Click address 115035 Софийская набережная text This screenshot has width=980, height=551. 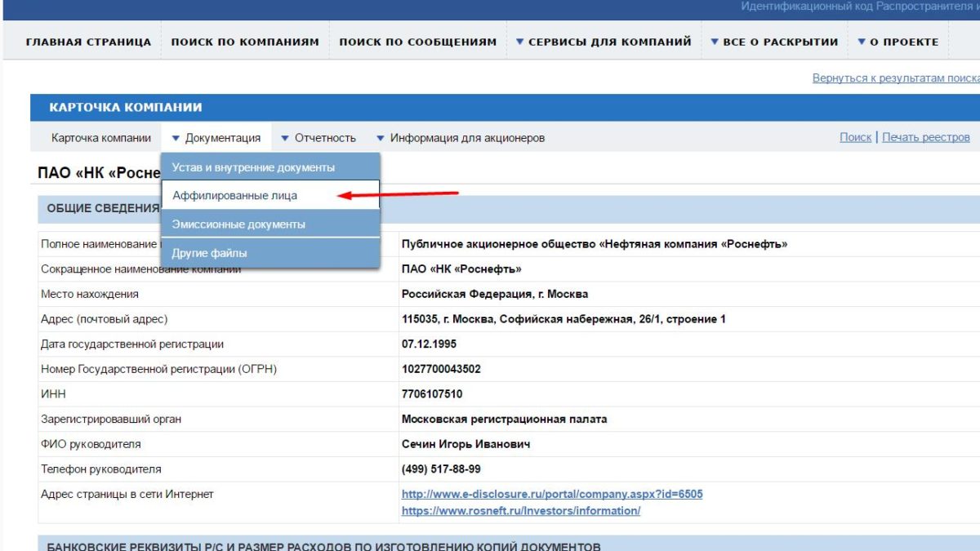(563, 319)
